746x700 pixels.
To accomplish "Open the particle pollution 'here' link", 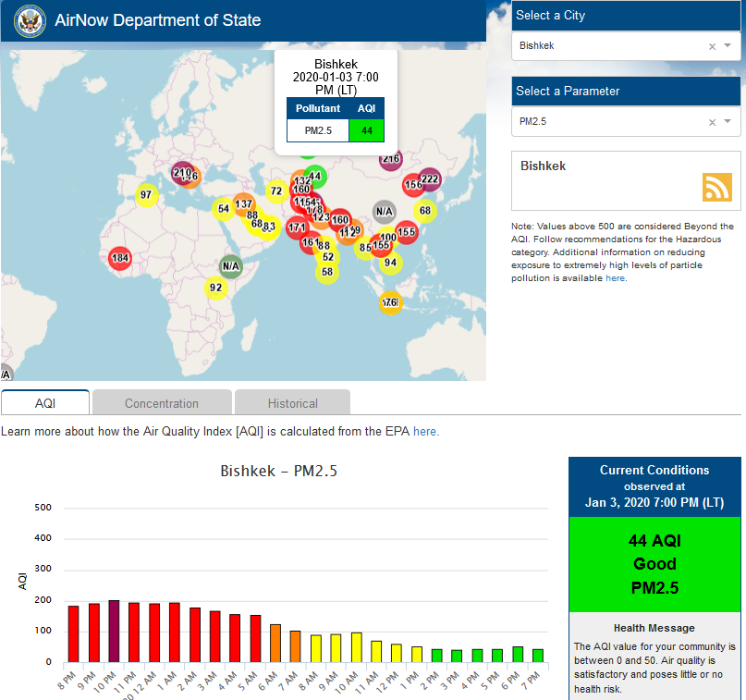I will [615, 278].
